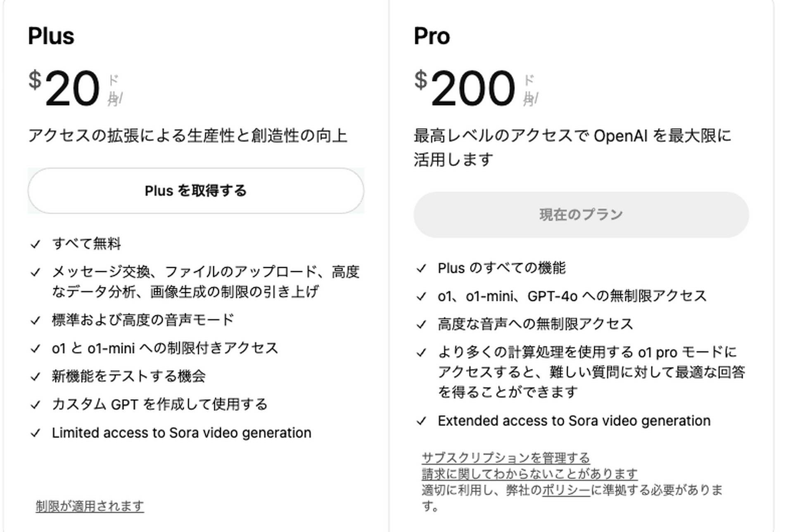Click the checkmark next to 標準および高度の音声モード
Image resolution: width=793 pixels, height=532 pixels.
[35, 319]
